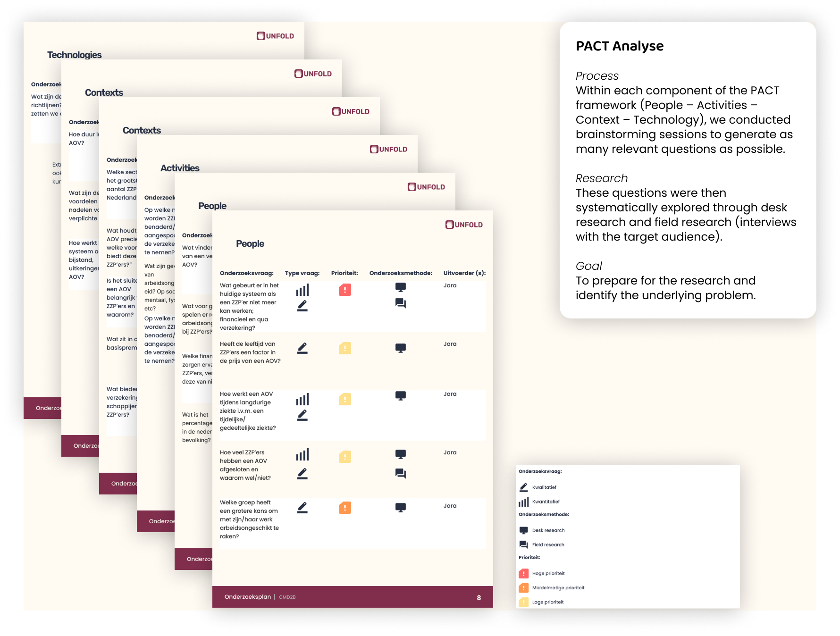This screenshot has height=636, width=840.
Task: Click the UNFOLD logo on the Technologies page
Action: click(275, 36)
